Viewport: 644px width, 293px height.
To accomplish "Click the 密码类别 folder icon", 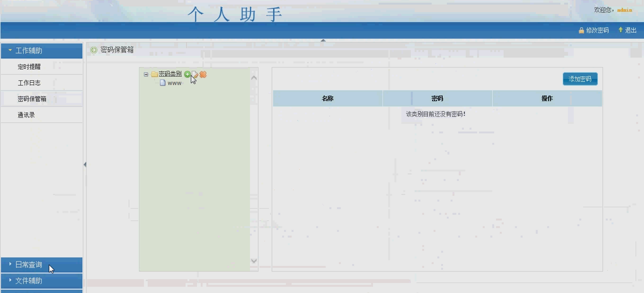I will click(154, 74).
